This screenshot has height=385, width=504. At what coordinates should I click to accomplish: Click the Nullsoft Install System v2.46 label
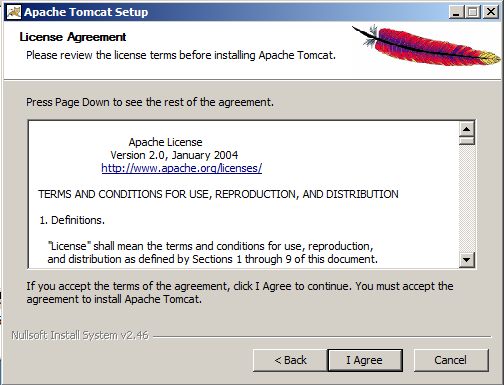(80, 335)
